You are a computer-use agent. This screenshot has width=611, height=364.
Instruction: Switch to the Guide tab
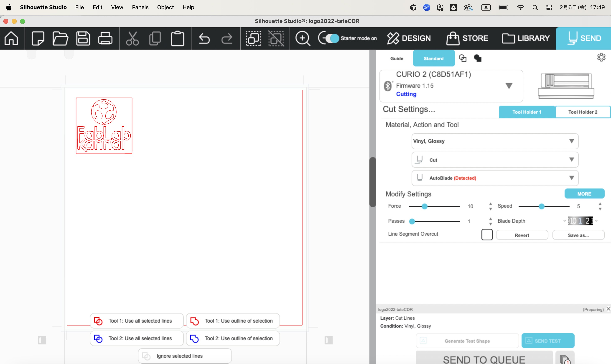click(x=397, y=59)
